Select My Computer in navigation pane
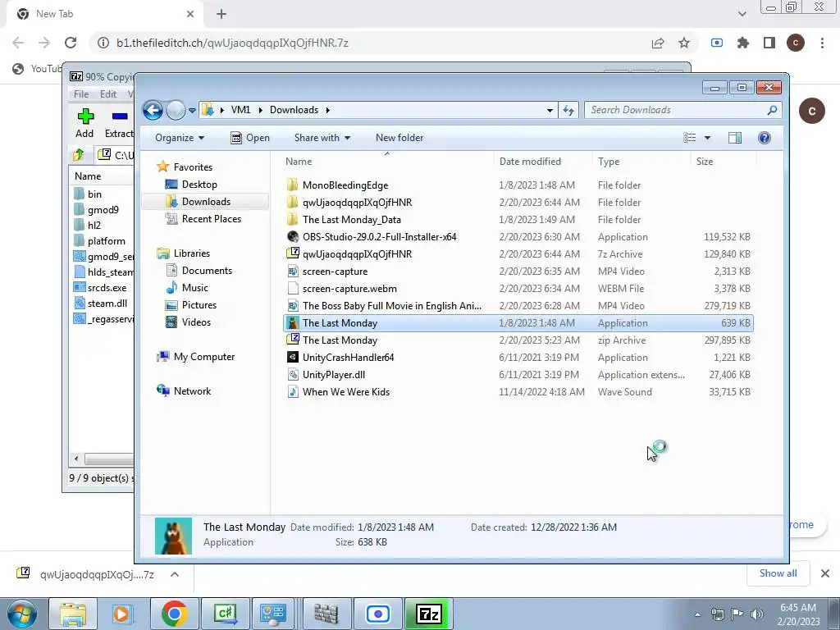This screenshot has width=840, height=630. [203, 357]
